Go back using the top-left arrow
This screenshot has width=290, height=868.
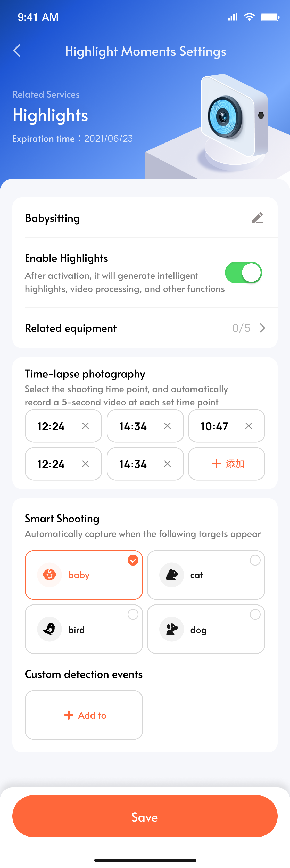point(17,51)
